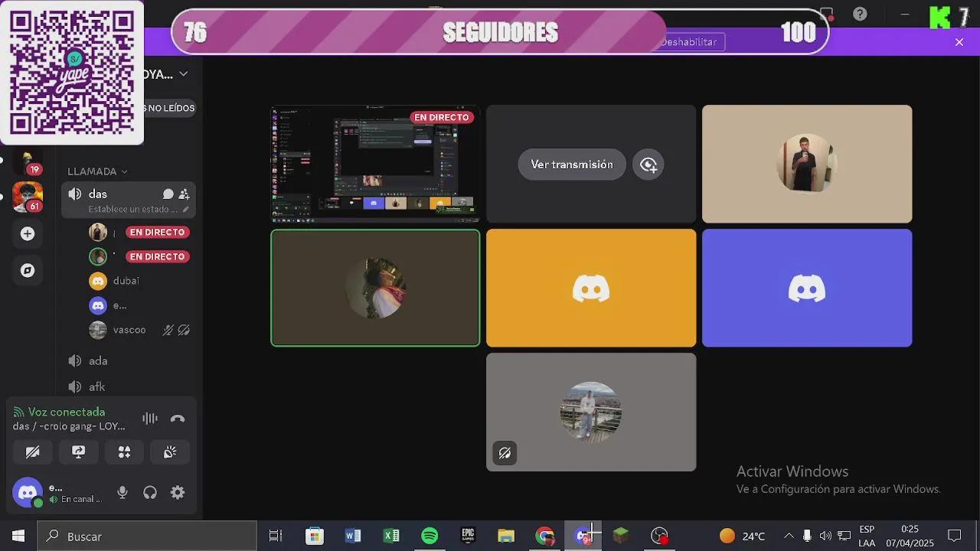Disable the camera in the voice controls
Viewport: 980px width, 551px height.
pyautogui.click(x=33, y=452)
